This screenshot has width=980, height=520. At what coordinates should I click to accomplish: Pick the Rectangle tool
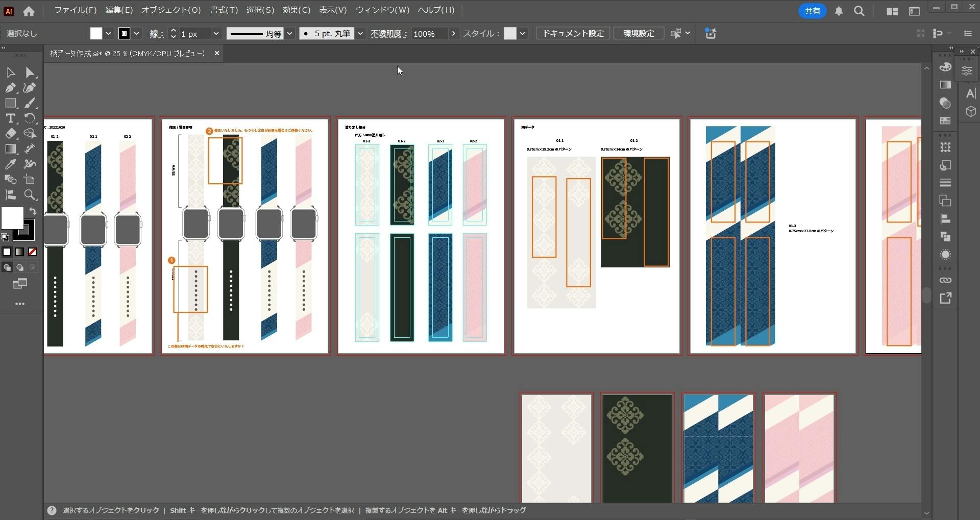[x=10, y=103]
